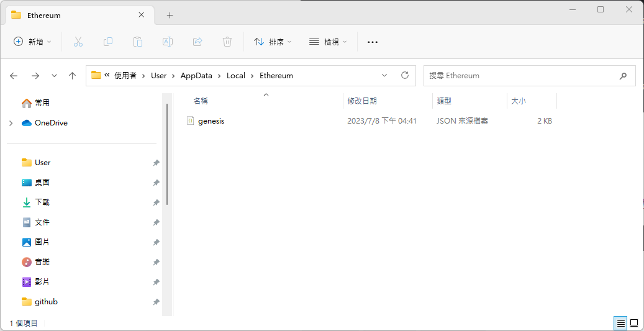Click the pin icon beside 下載

[x=156, y=202]
